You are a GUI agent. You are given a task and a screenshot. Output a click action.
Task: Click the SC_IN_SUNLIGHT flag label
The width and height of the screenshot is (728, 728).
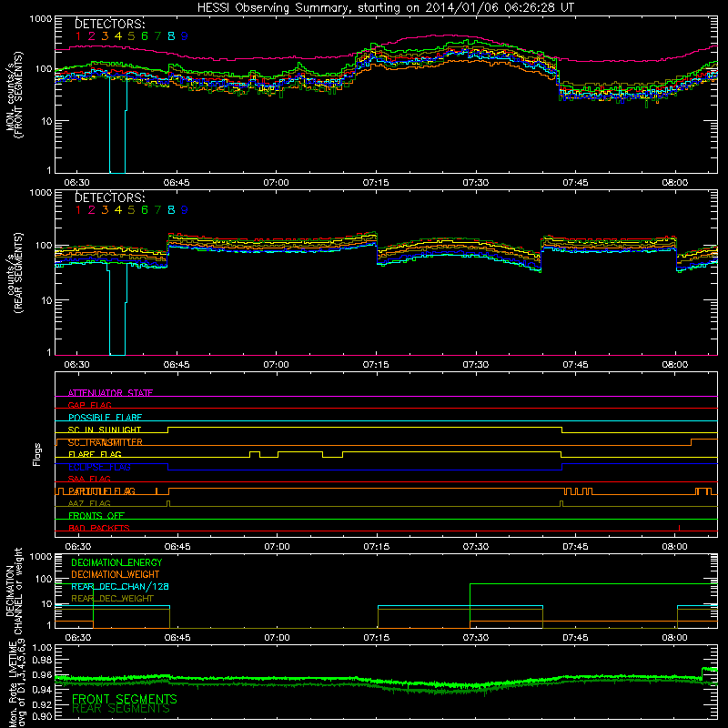pyautogui.click(x=105, y=430)
